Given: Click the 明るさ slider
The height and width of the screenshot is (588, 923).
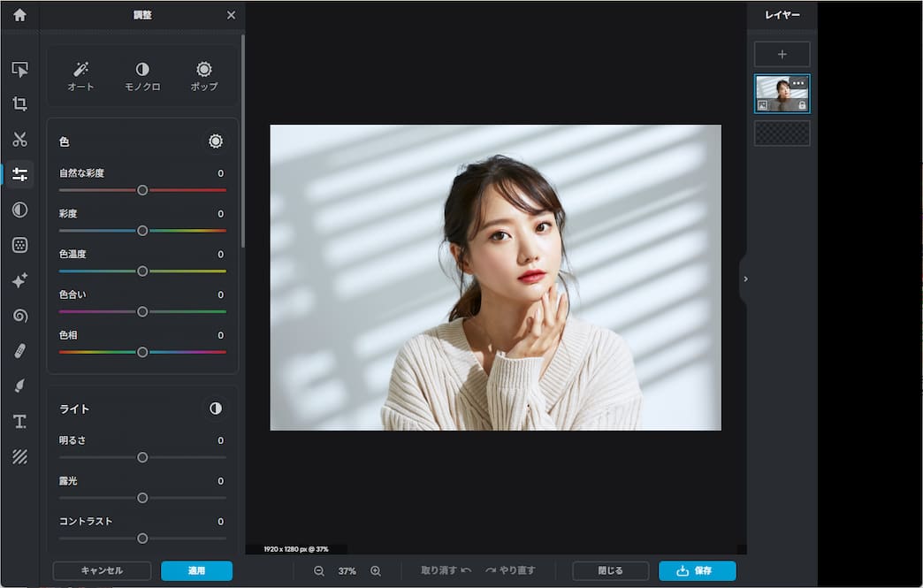Looking at the screenshot, I should [x=142, y=457].
